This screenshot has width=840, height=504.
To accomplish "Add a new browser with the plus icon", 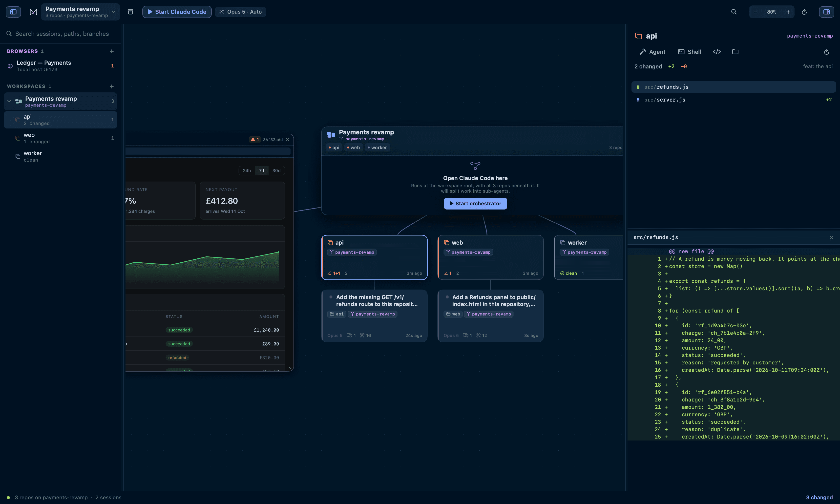I will pyautogui.click(x=111, y=51).
